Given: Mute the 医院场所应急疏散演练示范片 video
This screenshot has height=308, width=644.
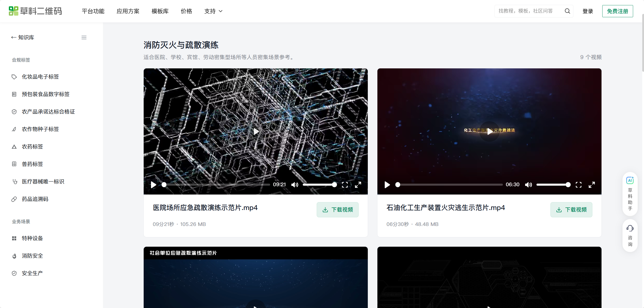Looking at the screenshot, I should click(295, 185).
